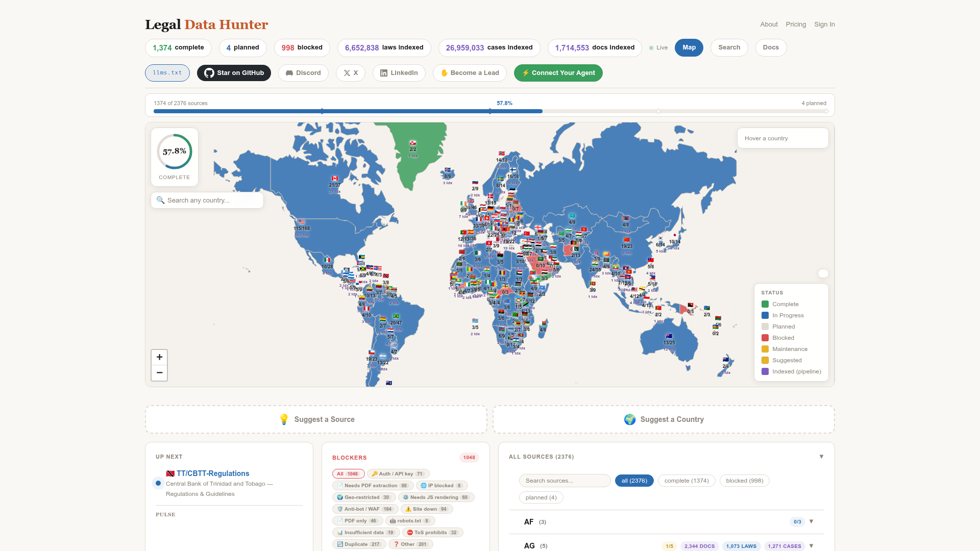The image size is (980, 551).
Task: Click the Discord icon button
Action: 289,73
